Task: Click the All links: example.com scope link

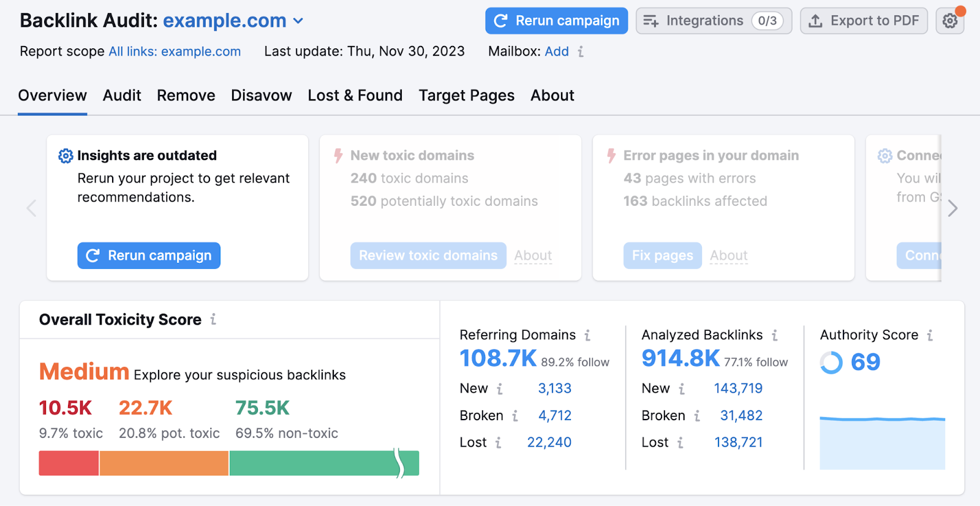Action: (175, 51)
